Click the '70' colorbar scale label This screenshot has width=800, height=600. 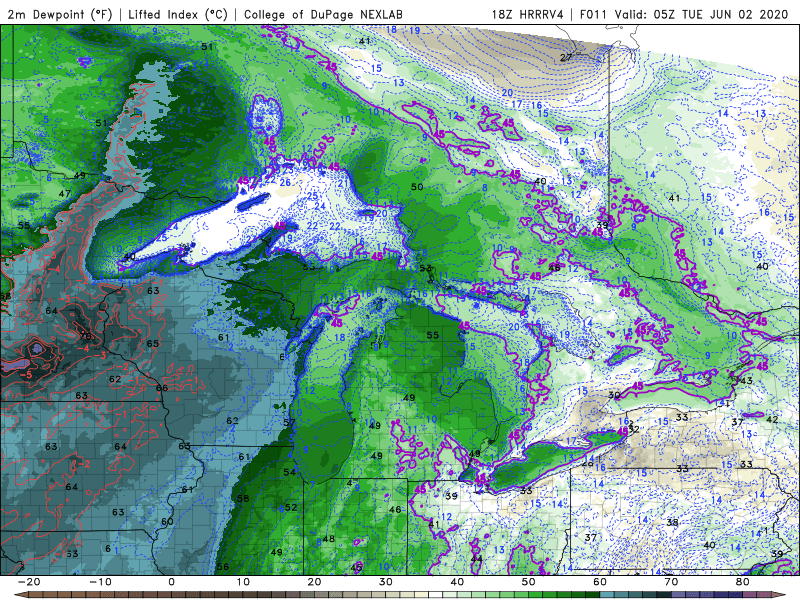coord(671,582)
